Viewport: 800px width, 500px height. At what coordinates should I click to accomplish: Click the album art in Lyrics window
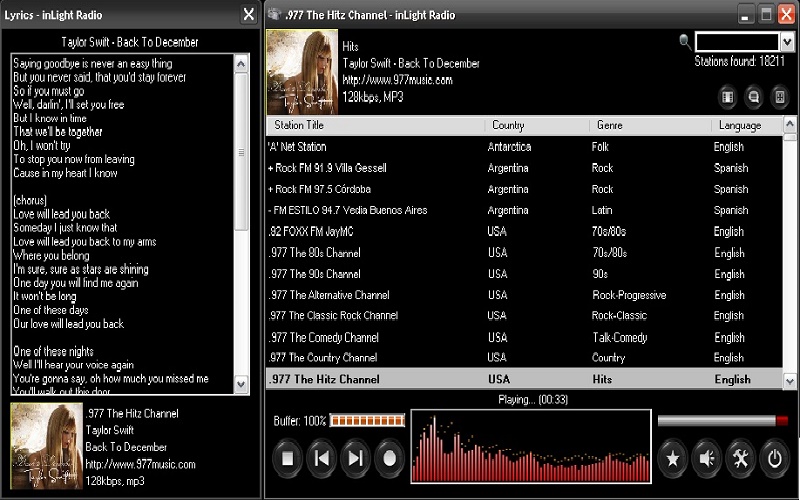[x=46, y=446]
